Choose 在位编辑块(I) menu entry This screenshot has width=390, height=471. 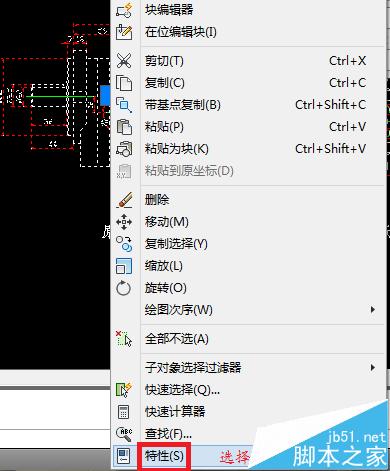[x=180, y=32]
